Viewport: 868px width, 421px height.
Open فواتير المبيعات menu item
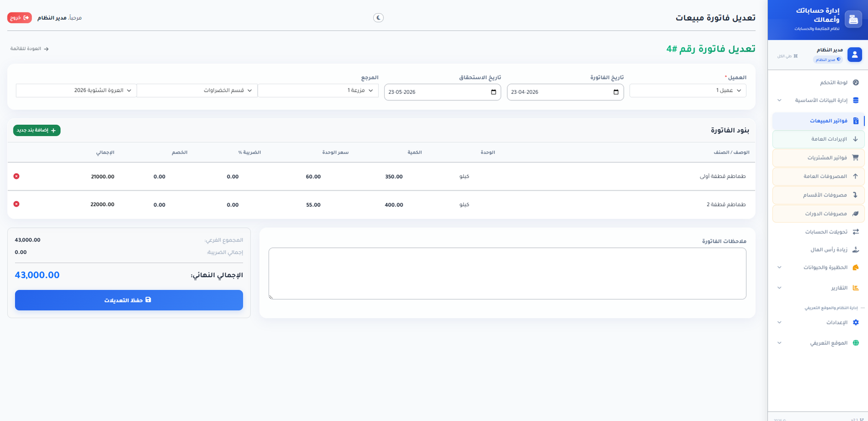pos(818,120)
